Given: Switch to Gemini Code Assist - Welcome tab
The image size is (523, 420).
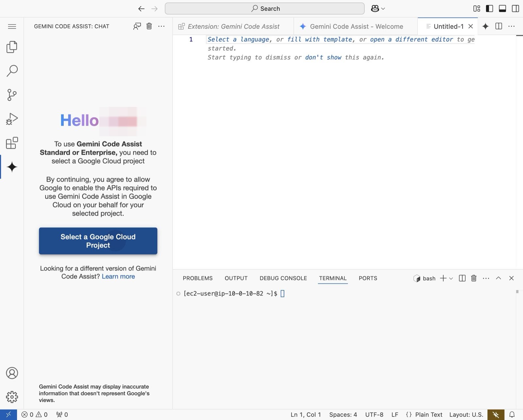Looking at the screenshot, I should 356,26.
